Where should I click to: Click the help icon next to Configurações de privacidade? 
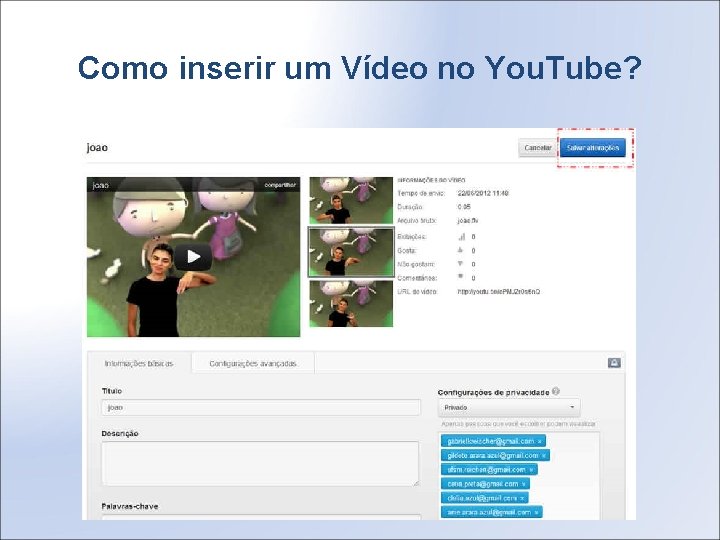(556, 391)
